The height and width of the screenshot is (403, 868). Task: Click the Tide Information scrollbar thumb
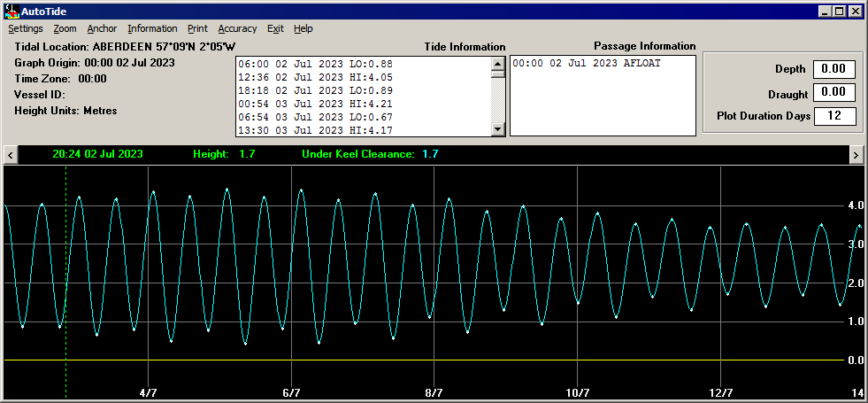click(498, 74)
